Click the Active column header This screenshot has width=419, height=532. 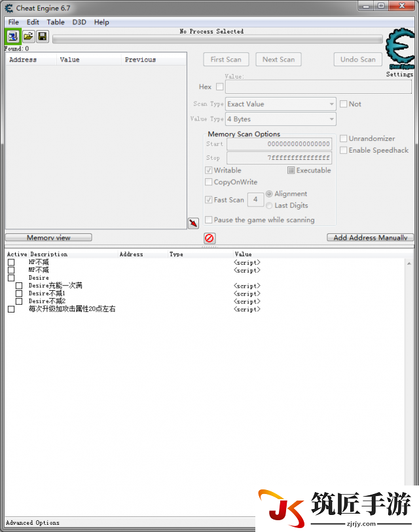pyautogui.click(x=17, y=254)
